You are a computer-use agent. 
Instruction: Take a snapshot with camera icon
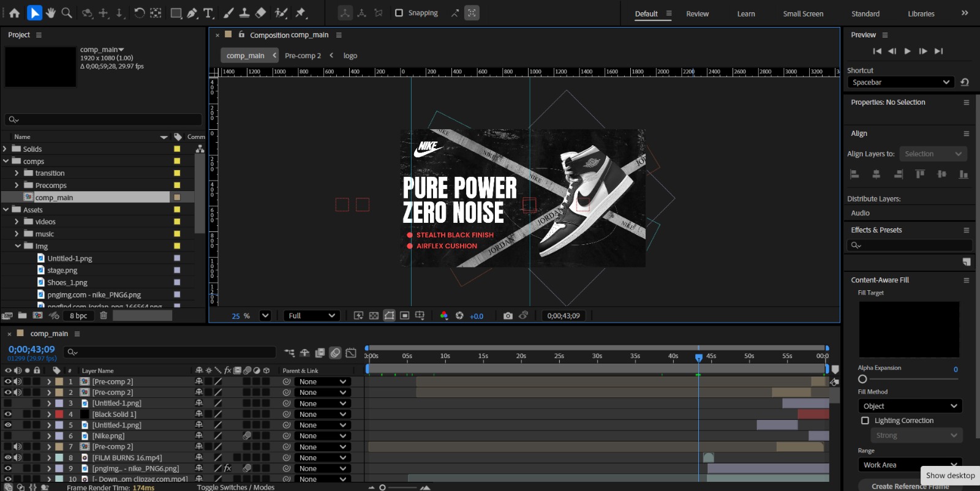[x=508, y=316]
